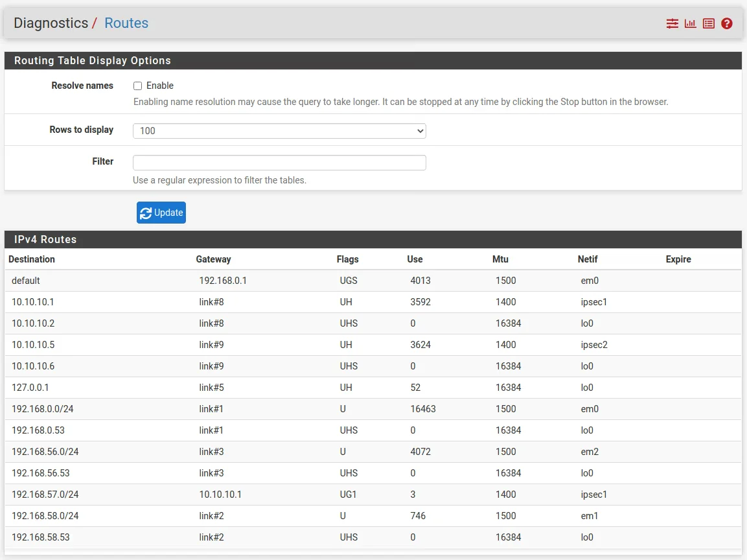747x560 pixels.
Task: Click the Gateway column header
Action: coord(213,259)
